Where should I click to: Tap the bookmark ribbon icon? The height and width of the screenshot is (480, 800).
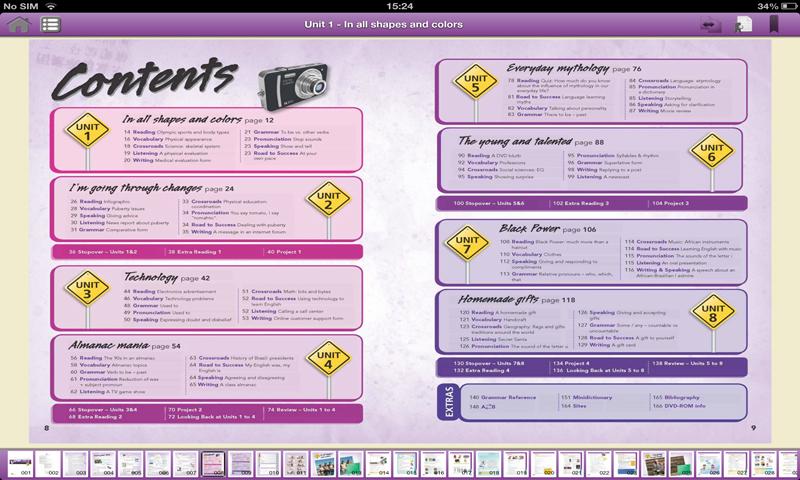pyautogui.click(x=773, y=24)
